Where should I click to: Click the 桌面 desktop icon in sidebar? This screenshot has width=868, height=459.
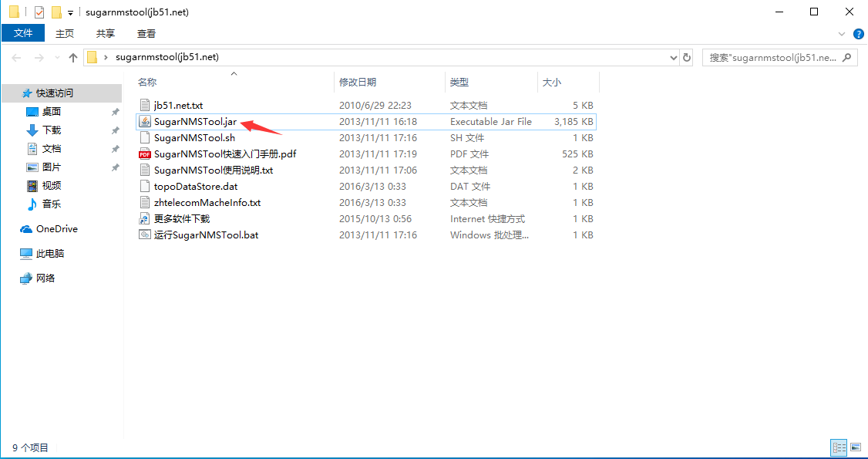pos(32,112)
